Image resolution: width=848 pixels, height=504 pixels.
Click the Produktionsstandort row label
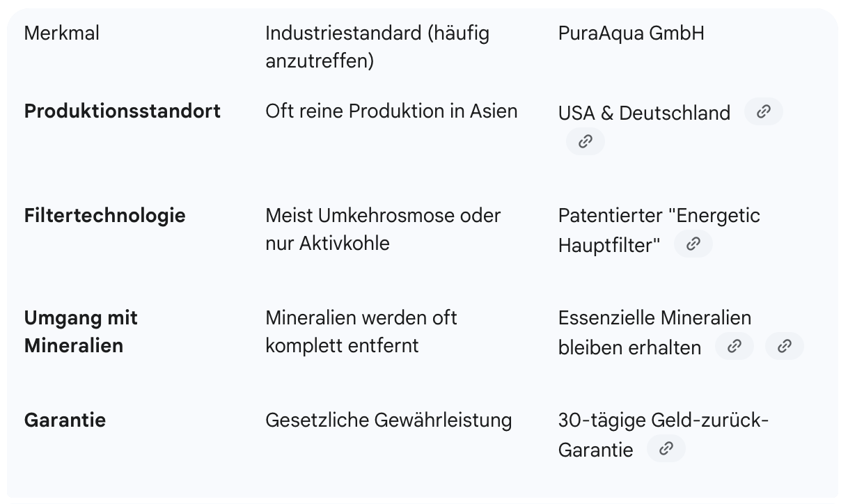point(123,111)
